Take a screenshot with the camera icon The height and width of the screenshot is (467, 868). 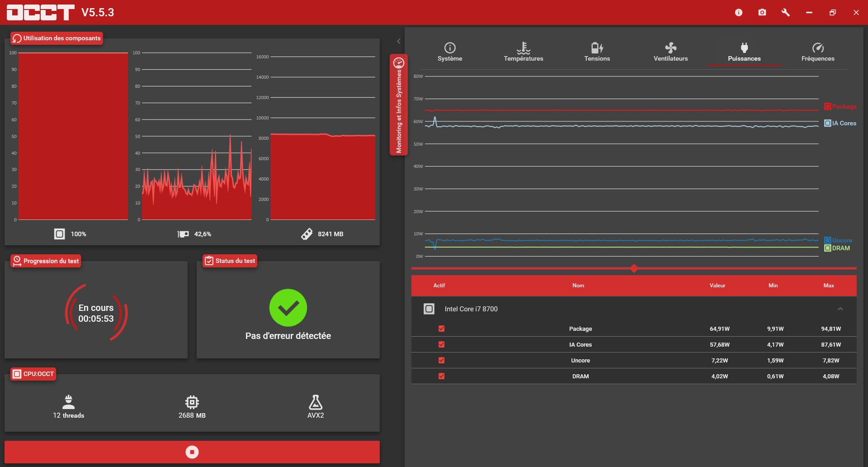pyautogui.click(x=762, y=13)
